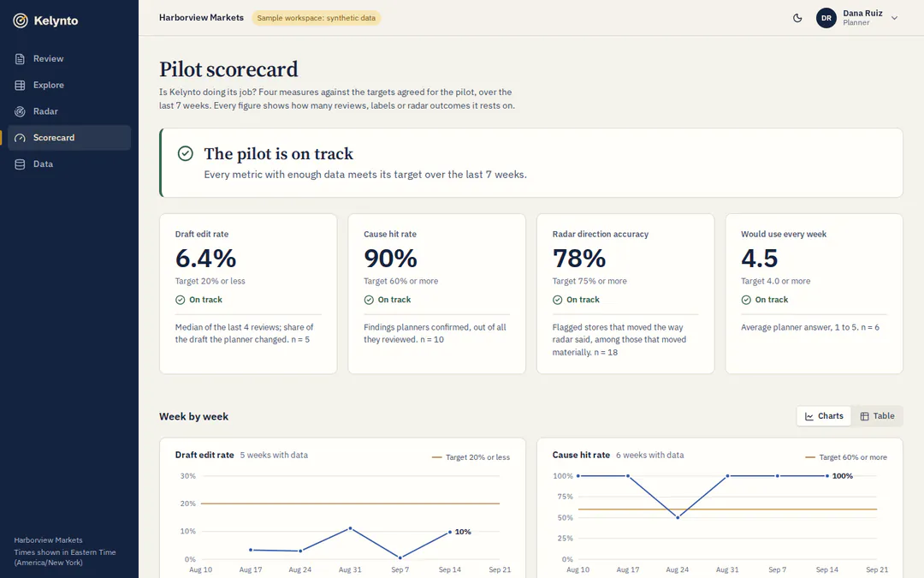This screenshot has width=924, height=578.
Task: Open Data via its database icon
Action: point(20,164)
